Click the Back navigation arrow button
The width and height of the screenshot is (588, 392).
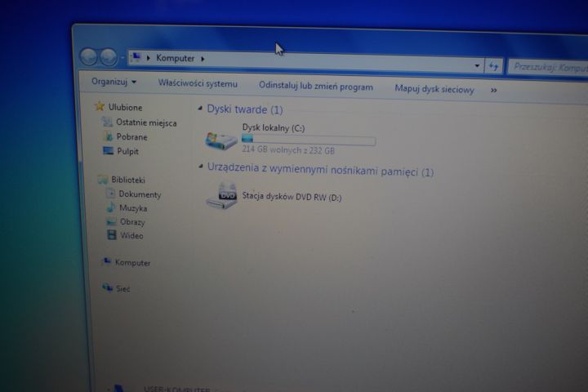pyautogui.click(x=88, y=56)
